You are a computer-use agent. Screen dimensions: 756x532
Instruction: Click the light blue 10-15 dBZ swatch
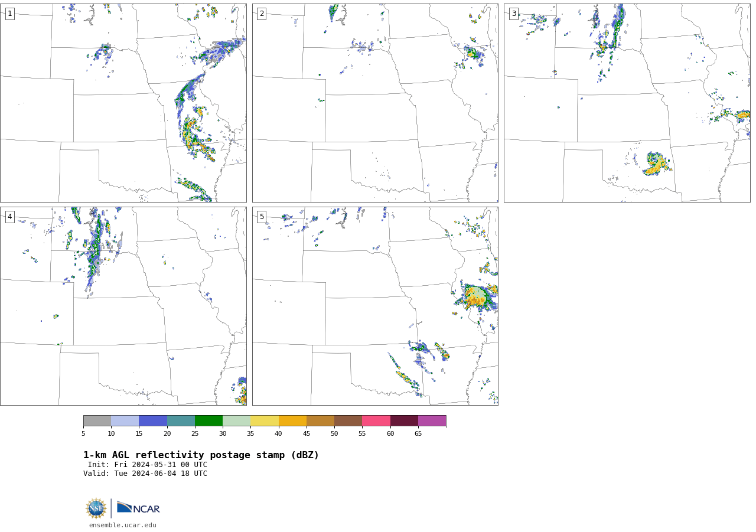tap(125, 421)
